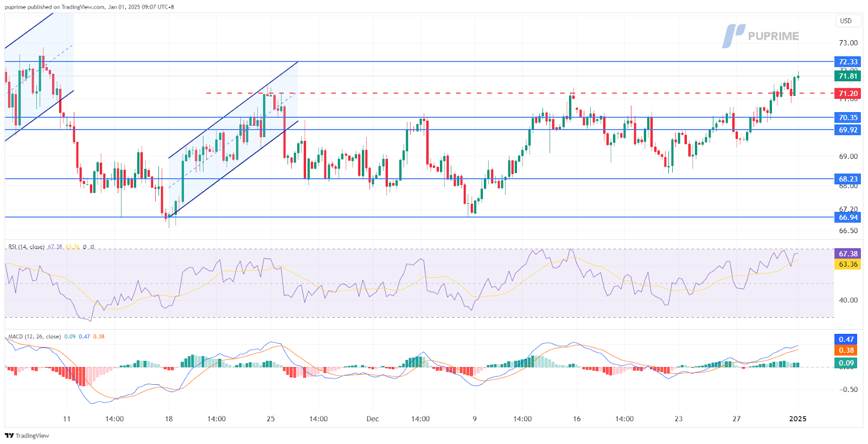The image size is (868, 444).
Task: Click the TradingView logo at bottom left
Action: click(x=27, y=435)
